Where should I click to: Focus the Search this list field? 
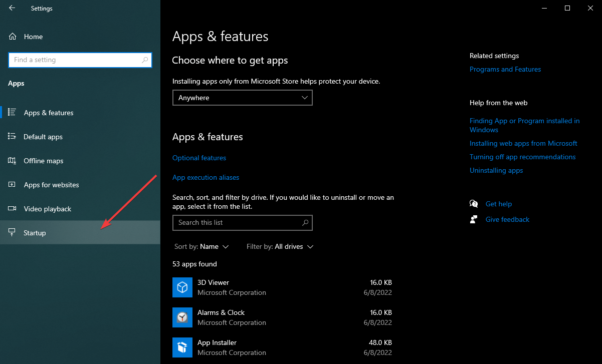click(243, 222)
